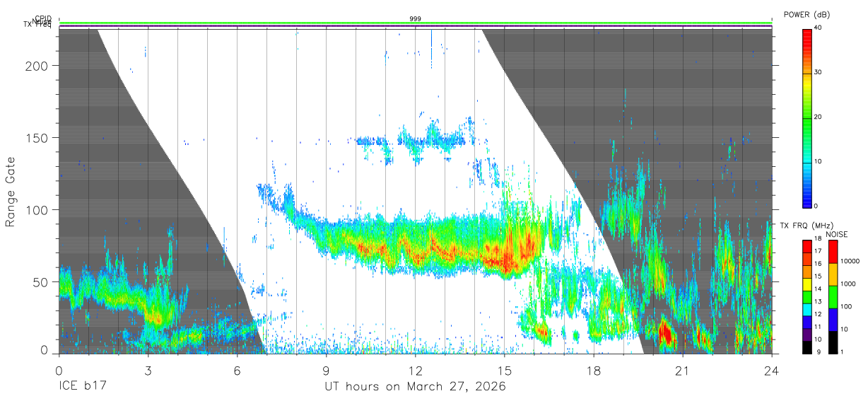This screenshot has height=401, width=868.
Task: Click the "ICE b17" radar label
Action: pyautogui.click(x=82, y=387)
